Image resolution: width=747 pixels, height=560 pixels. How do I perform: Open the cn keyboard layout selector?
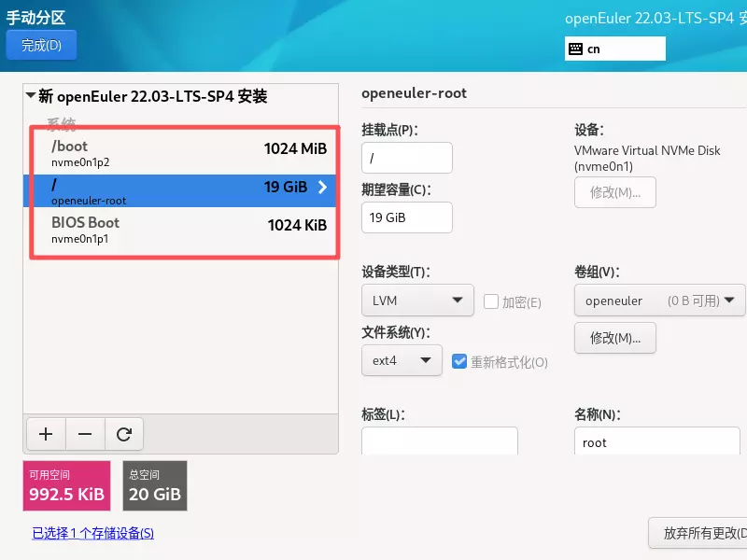coord(614,47)
